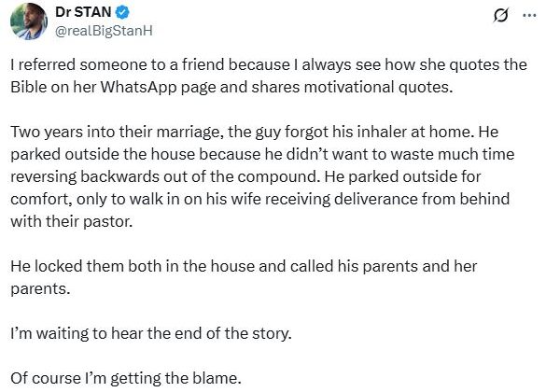Click the word 'WhatsApp' in the post
546x392 pixels.
[x=138, y=88]
